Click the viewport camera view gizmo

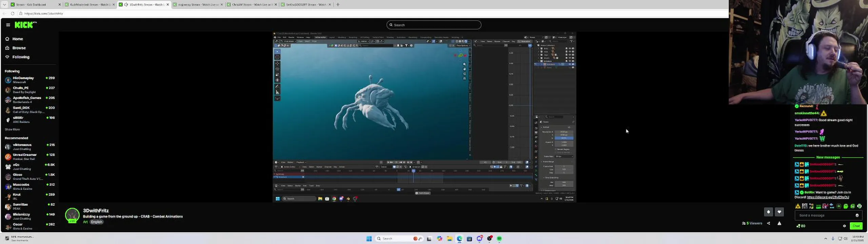point(465,74)
